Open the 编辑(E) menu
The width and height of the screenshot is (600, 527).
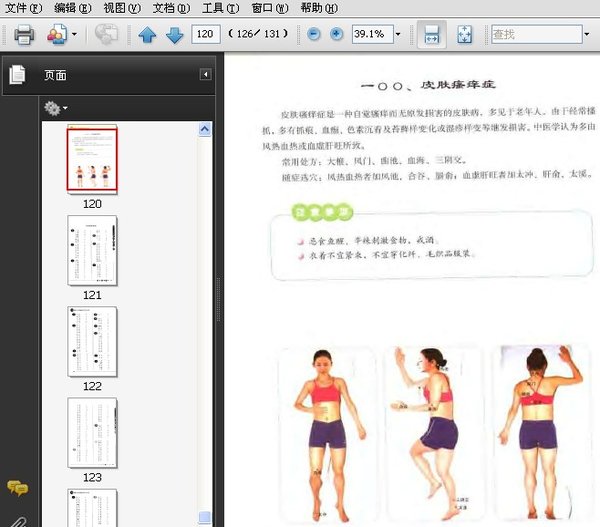coord(73,8)
